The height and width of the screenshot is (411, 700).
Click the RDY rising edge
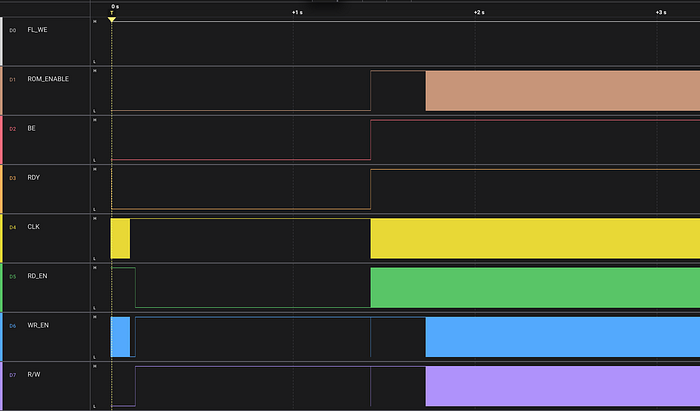coord(371,189)
